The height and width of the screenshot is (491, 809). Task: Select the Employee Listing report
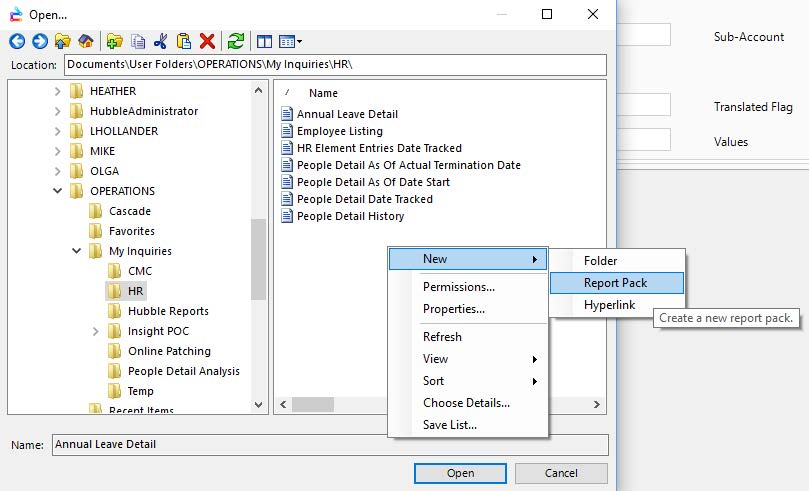(x=339, y=131)
